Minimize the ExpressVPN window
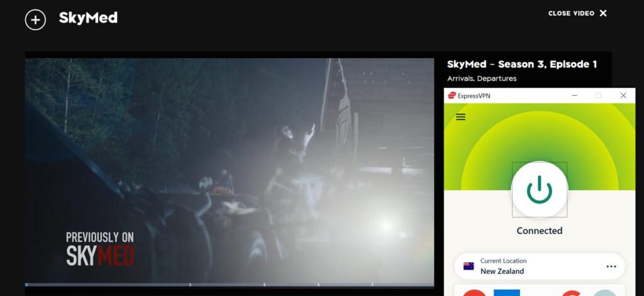This screenshot has height=296, width=644. pyautogui.click(x=575, y=95)
